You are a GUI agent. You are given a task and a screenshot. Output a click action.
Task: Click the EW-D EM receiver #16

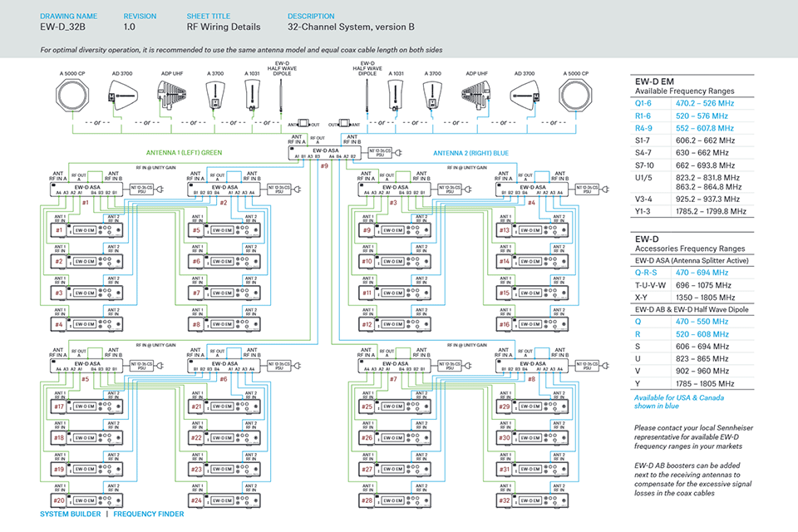tap(532, 324)
